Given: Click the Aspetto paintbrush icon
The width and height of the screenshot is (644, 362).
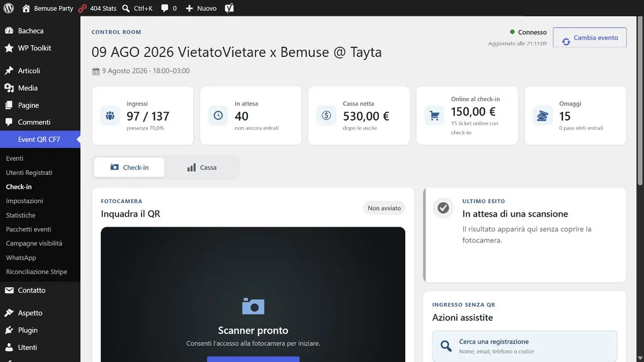Looking at the screenshot, I should pos(9,313).
